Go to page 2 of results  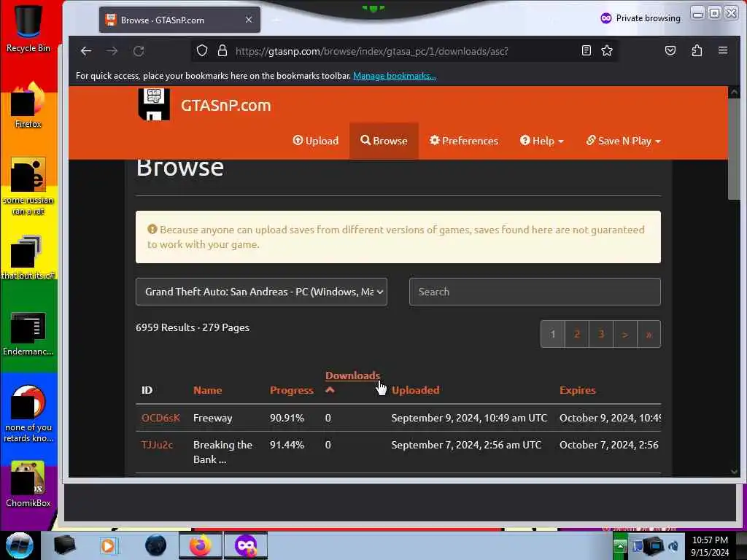click(577, 334)
